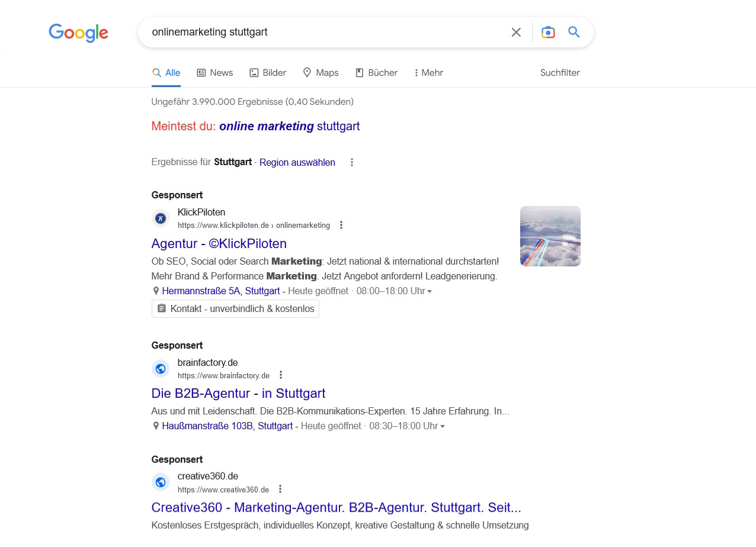Open the three-dot menu next to the brainfactory.de URL
756x547 pixels.
pyautogui.click(x=281, y=375)
